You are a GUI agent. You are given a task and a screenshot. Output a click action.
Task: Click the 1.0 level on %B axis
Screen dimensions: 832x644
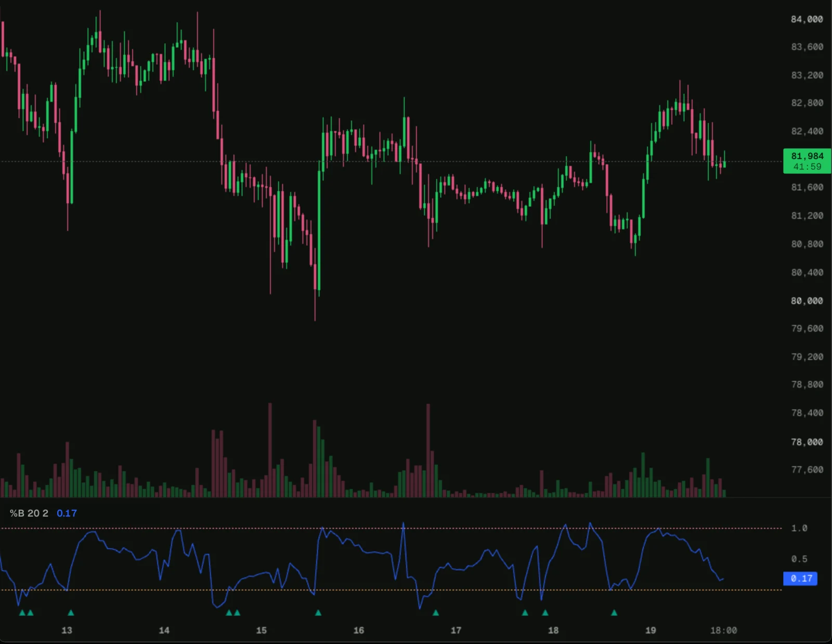pos(799,529)
